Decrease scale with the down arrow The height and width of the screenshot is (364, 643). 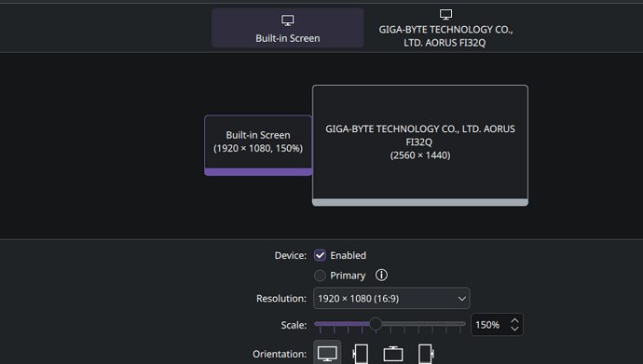pyautogui.click(x=514, y=329)
